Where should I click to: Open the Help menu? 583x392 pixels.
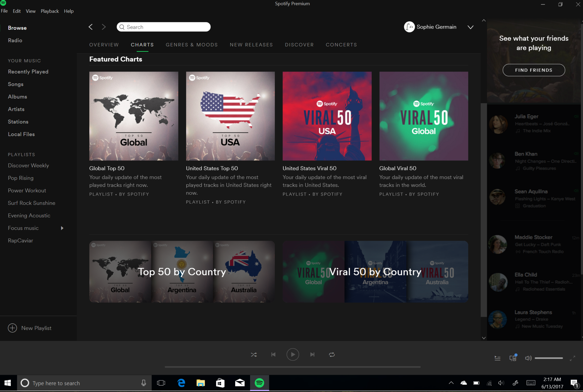click(x=69, y=11)
